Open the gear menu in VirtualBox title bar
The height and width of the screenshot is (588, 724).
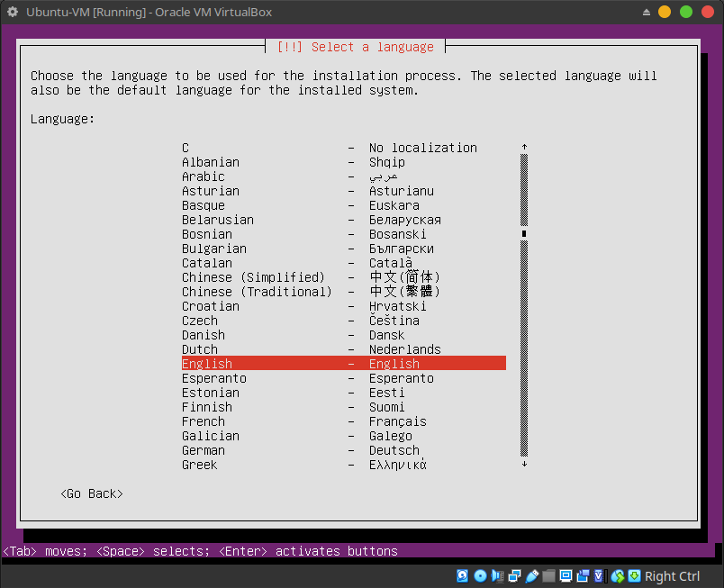coord(13,12)
